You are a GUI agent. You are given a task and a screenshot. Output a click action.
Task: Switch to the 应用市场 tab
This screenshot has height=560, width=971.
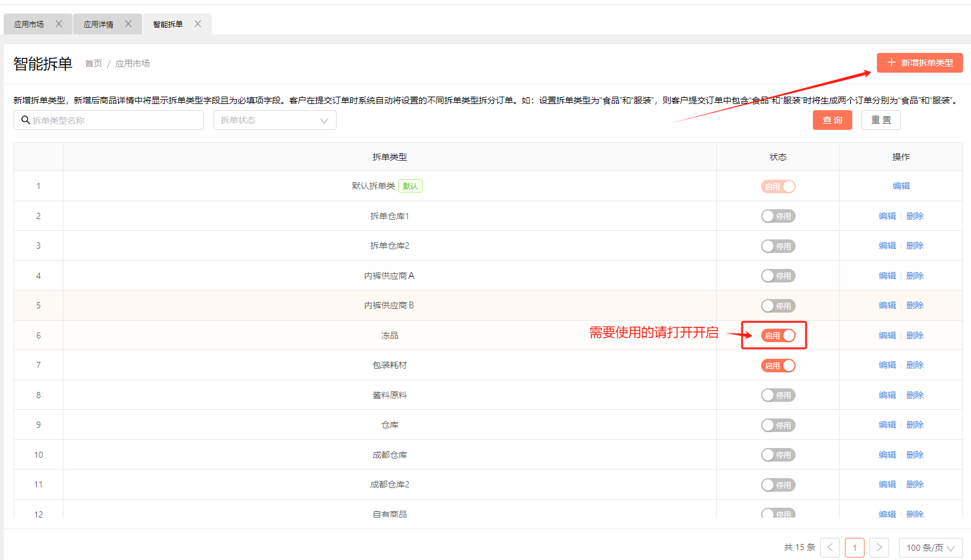(x=29, y=24)
